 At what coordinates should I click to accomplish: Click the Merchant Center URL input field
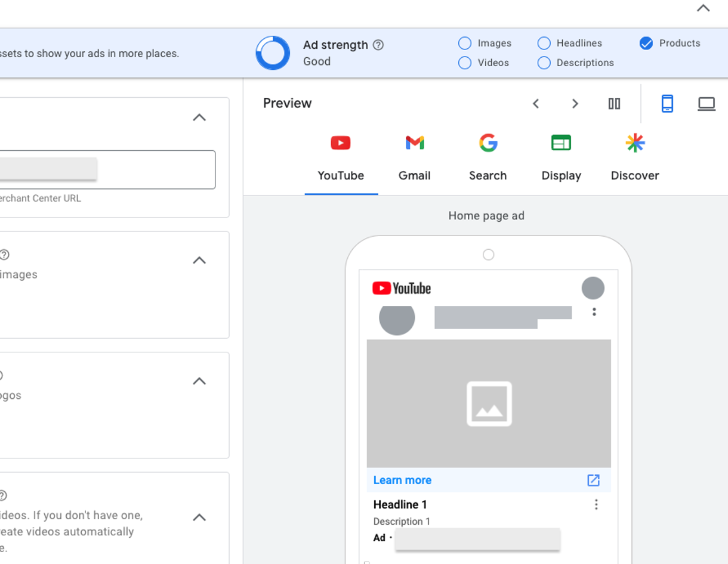[107, 170]
